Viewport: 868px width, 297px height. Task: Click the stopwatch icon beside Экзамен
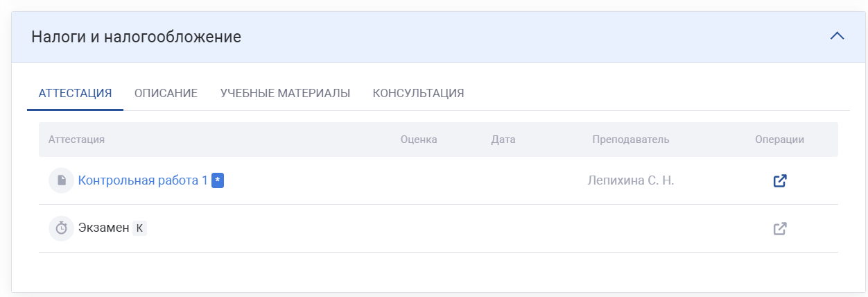(x=61, y=228)
